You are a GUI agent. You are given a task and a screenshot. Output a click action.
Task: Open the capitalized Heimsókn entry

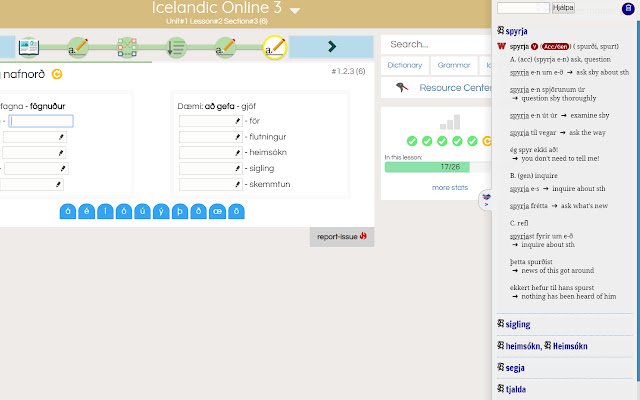570,346
